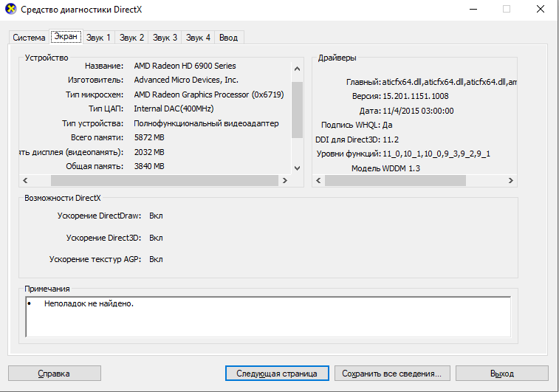Click the Модель WDDM 1.3 text
Screen dimensions: 559x392
[x=385, y=168]
